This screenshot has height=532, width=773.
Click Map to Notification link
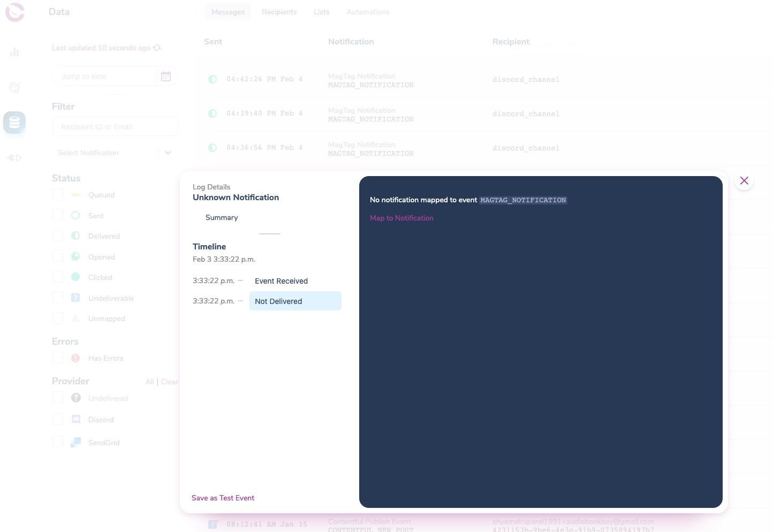point(401,218)
